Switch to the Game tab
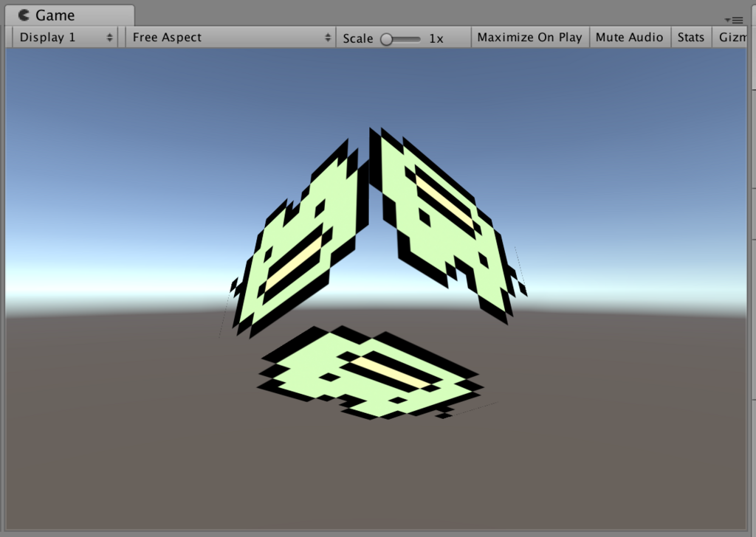The width and height of the screenshot is (756, 537). point(69,15)
